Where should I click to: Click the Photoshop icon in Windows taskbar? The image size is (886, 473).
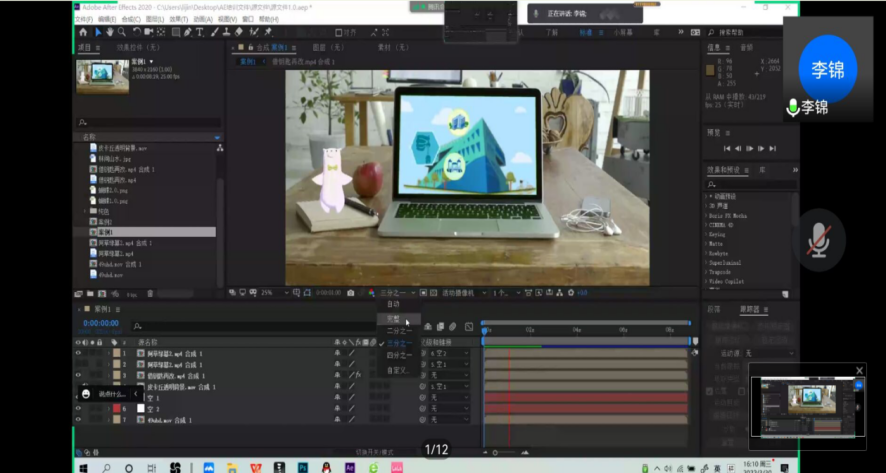tap(301, 466)
